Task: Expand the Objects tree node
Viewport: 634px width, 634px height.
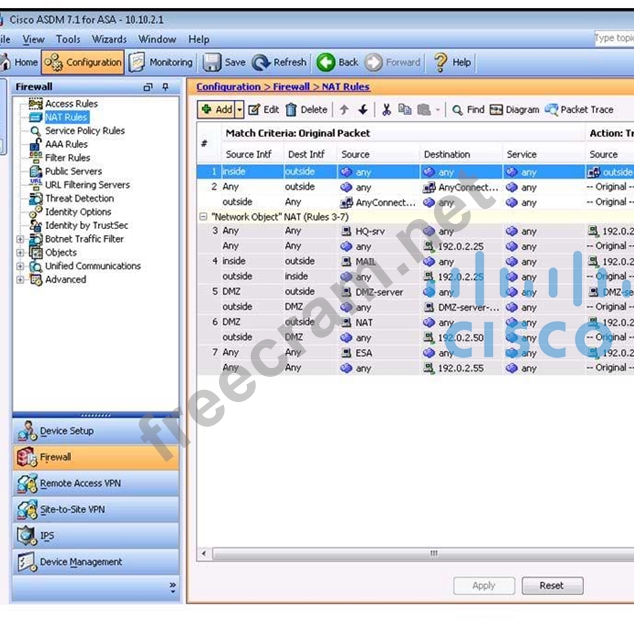Action: [x=20, y=253]
